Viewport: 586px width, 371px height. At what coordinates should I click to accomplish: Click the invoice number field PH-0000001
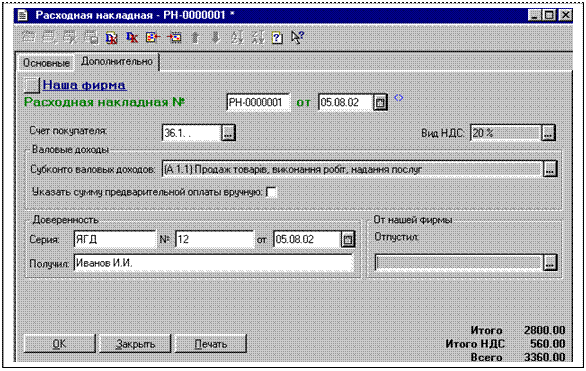pos(258,102)
